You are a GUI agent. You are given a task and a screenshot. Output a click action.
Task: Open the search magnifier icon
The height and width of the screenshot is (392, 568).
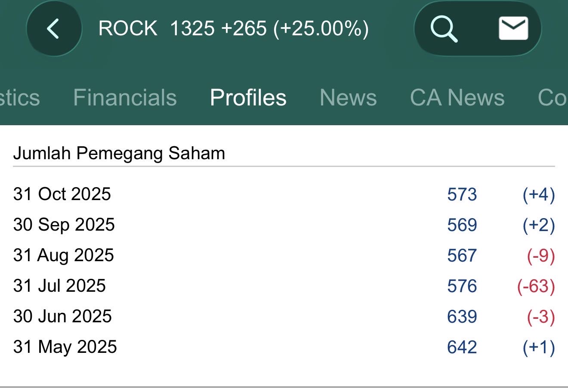pos(444,29)
